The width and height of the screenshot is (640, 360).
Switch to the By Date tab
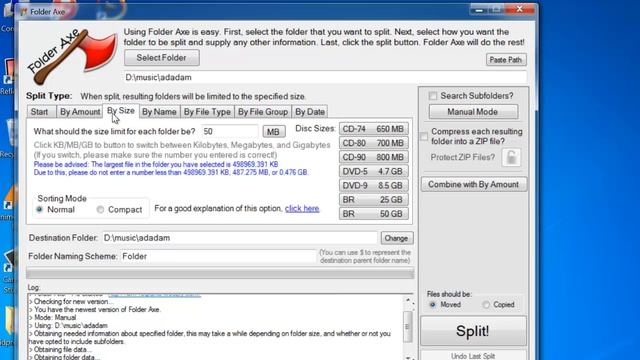tap(310, 111)
